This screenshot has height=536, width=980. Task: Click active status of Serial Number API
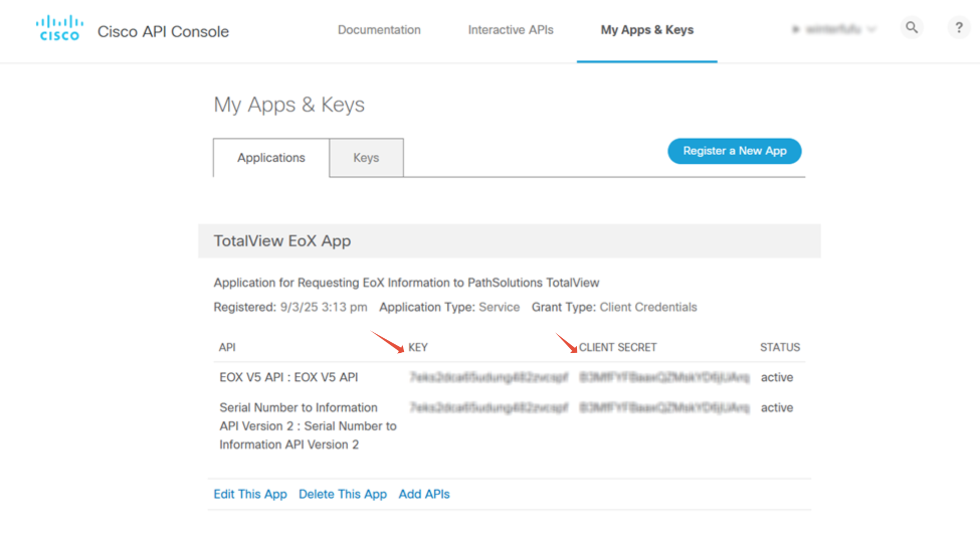pyautogui.click(x=777, y=408)
